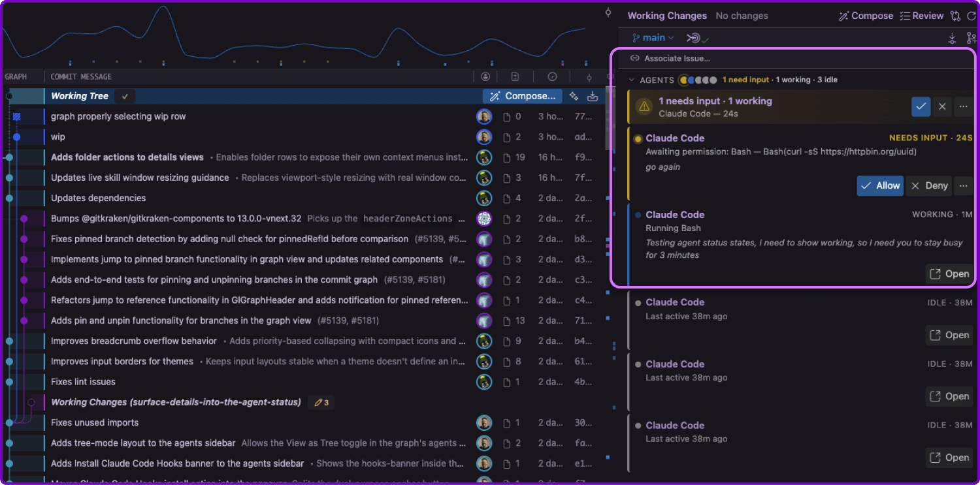Click the GRAPH column header
The width and height of the screenshot is (980, 485).
point(16,77)
